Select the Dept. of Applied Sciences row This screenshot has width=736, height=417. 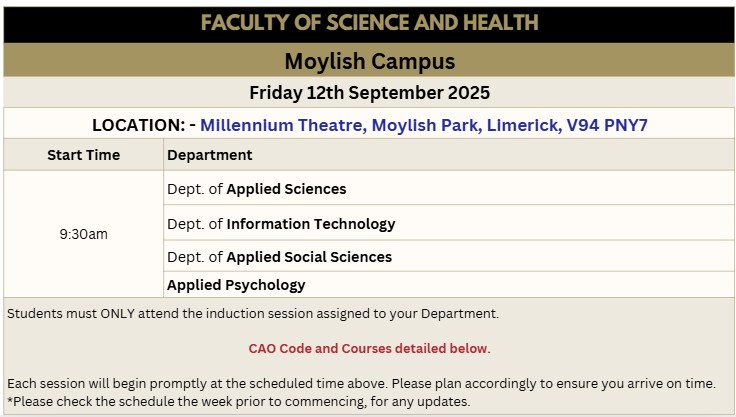(257, 189)
